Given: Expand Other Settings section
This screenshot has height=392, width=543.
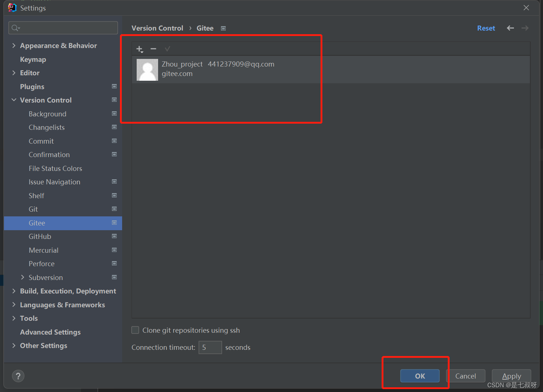Looking at the screenshot, I should coord(14,345).
